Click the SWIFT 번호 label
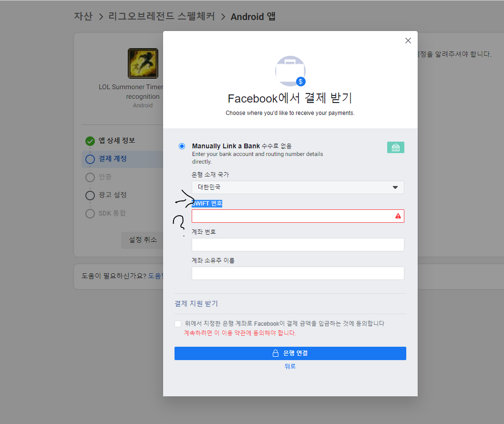Image resolution: width=504 pixels, height=424 pixels. (x=207, y=204)
